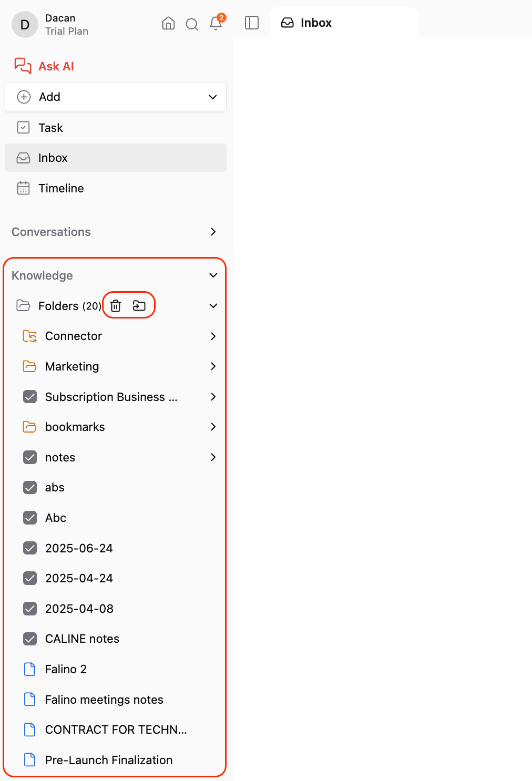Expand the Conversations section chevron
Screen dimensions: 532x781
pyautogui.click(x=213, y=231)
